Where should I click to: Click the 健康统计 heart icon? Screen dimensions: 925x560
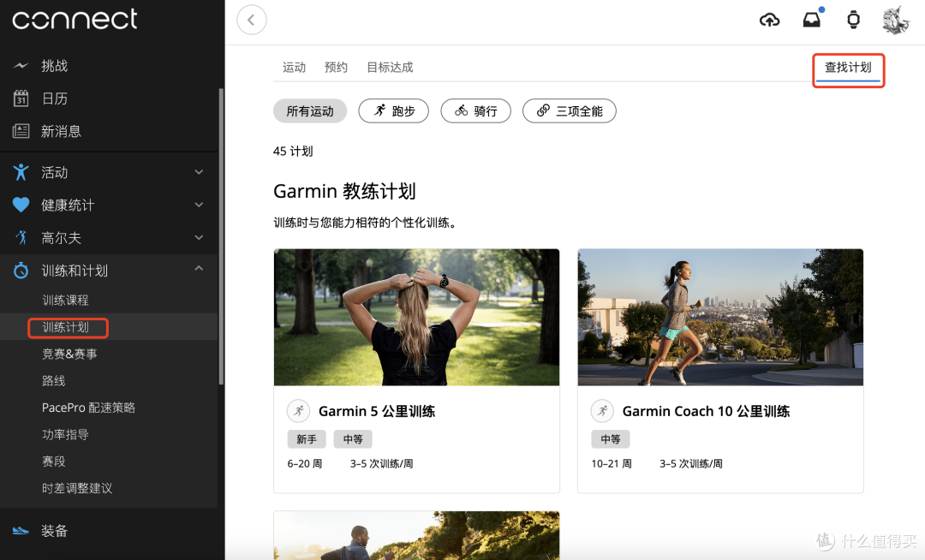pyautogui.click(x=21, y=205)
